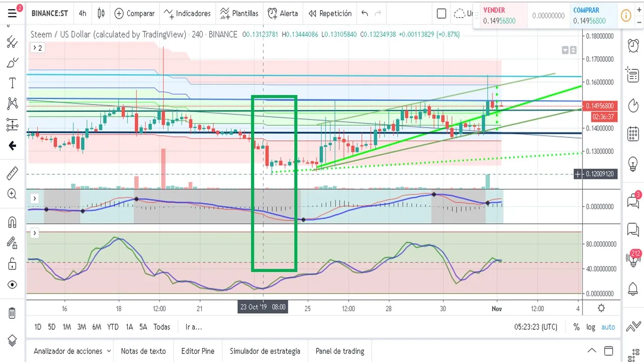The image size is (644, 362).
Task: Select the YTD date range
Action: pyautogui.click(x=113, y=327)
